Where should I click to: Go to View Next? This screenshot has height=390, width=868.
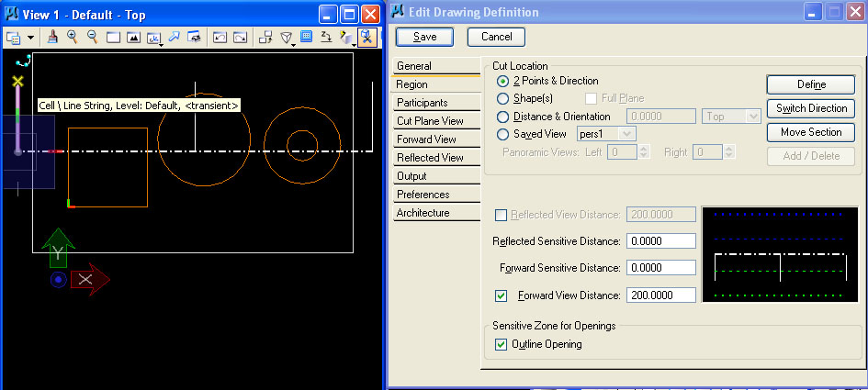coord(240,38)
